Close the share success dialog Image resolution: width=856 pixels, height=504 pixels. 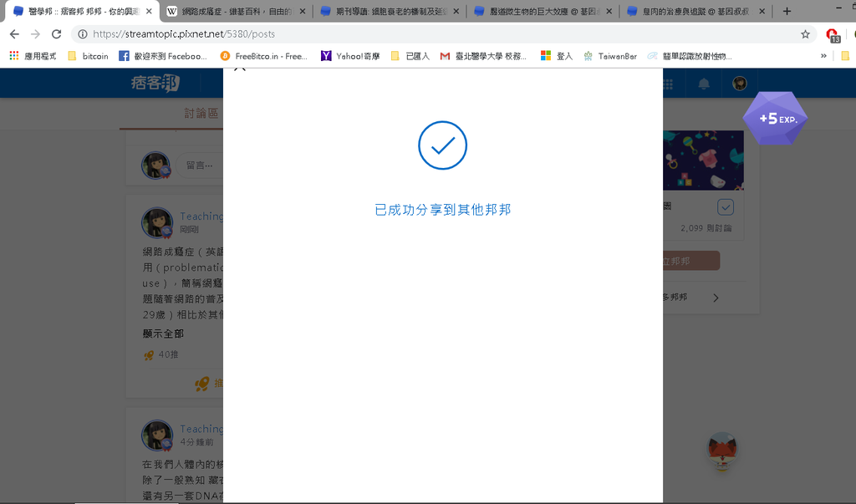240,69
